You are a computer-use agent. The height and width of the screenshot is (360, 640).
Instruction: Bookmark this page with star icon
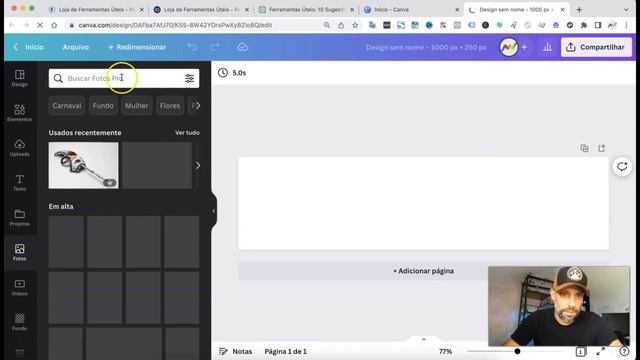355,25
